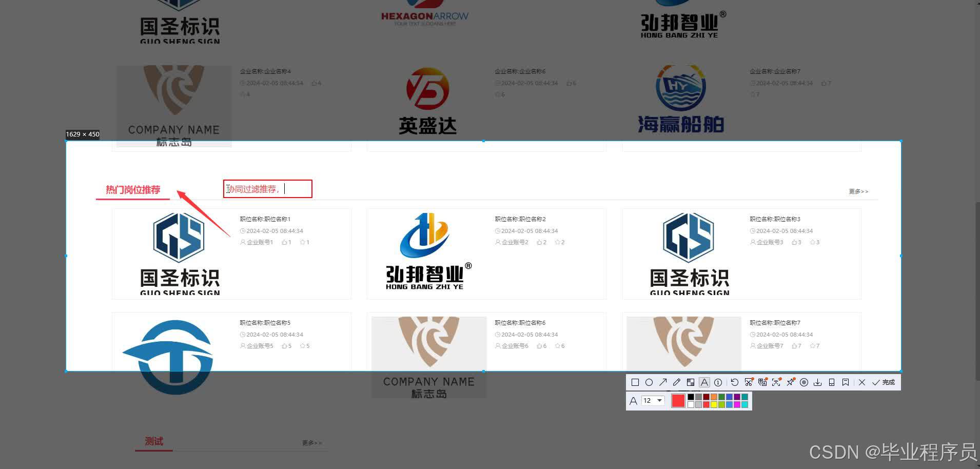Pick the dark green color swatch
The width and height of the screenshot is (980, 469).
721,397
